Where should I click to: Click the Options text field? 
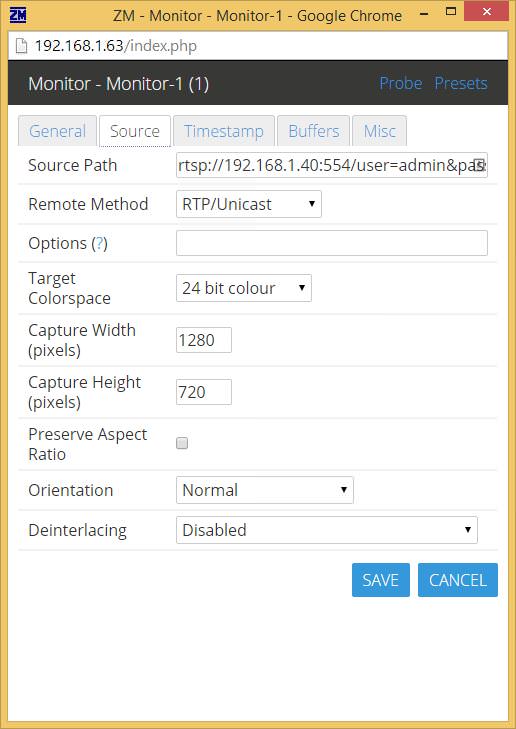pyautogui.click(x=331, y=243)
